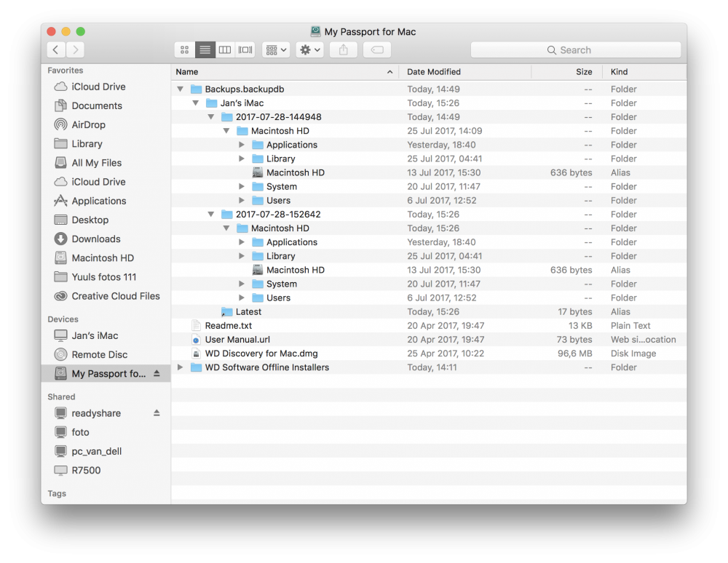Go back with the back arrow
Image resolution: width=728 pixels, height=563 pixels.
coord(56,49)
